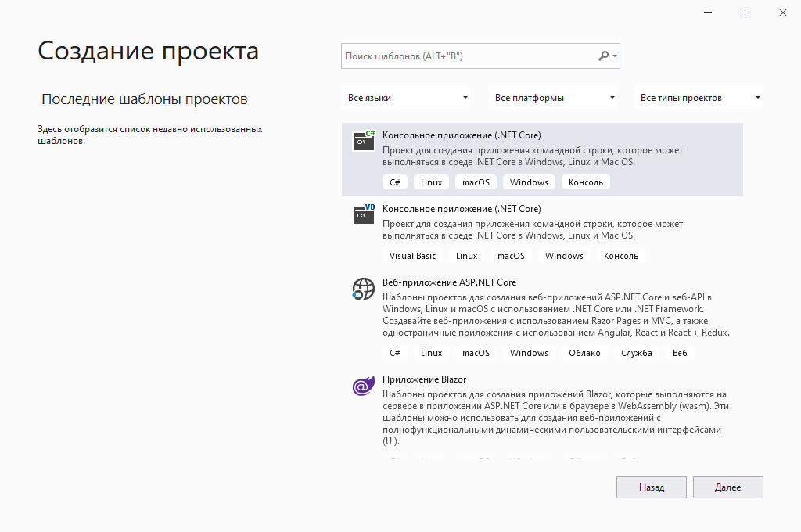Click the "Веб" tag on ASP.NET template
The width and height of the screenshot is (801, 532).
coord(680,353)
